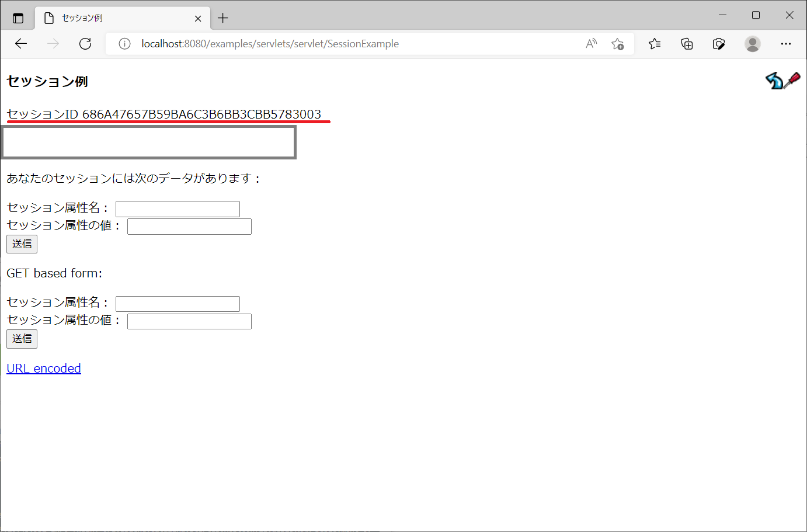View site information via the info icon
807x532 pixels.
point(124,43)
